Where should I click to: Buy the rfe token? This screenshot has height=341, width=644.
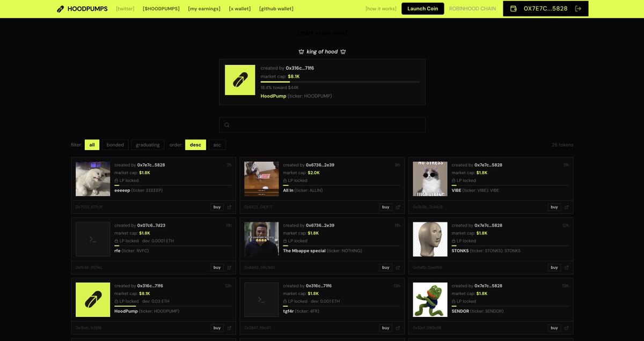point(217,268)
